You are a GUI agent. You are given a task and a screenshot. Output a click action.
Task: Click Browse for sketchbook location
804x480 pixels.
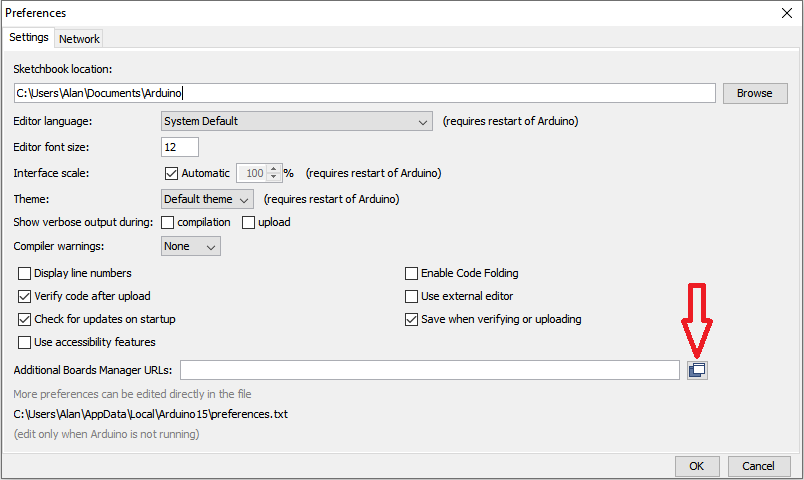(755, 93)
